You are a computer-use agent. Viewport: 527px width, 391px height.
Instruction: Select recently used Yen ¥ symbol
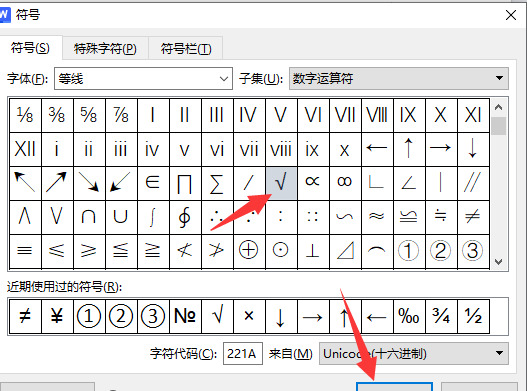point(57,316)
